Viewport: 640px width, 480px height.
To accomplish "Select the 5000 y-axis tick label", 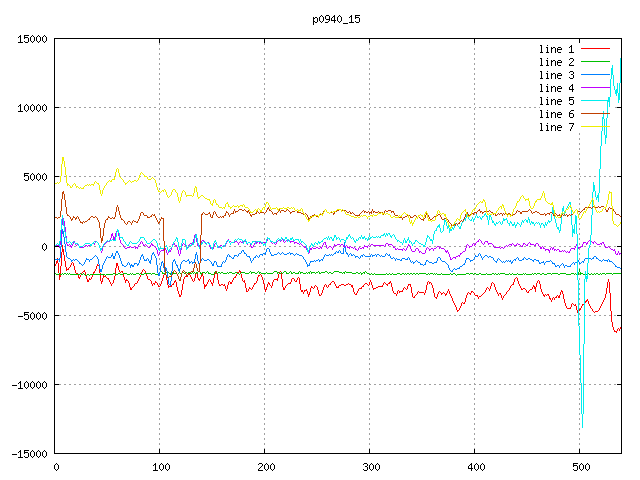I will pyautogui.click(x=34, y=177).
